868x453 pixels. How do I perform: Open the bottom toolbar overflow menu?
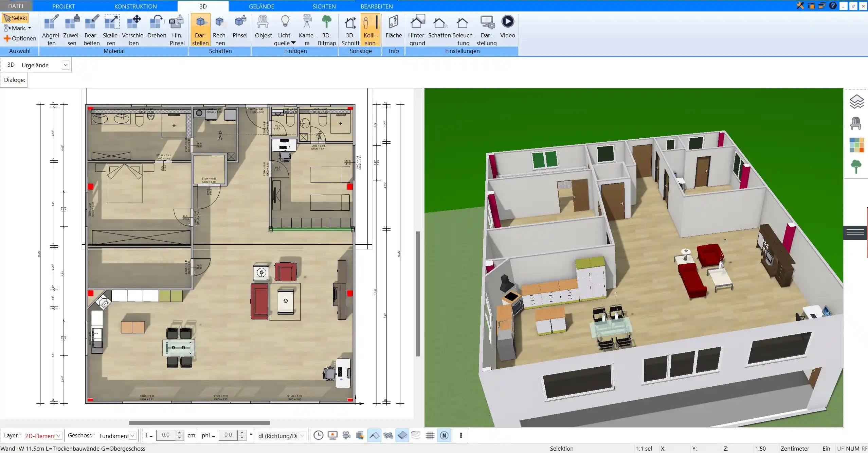[461, 435]
